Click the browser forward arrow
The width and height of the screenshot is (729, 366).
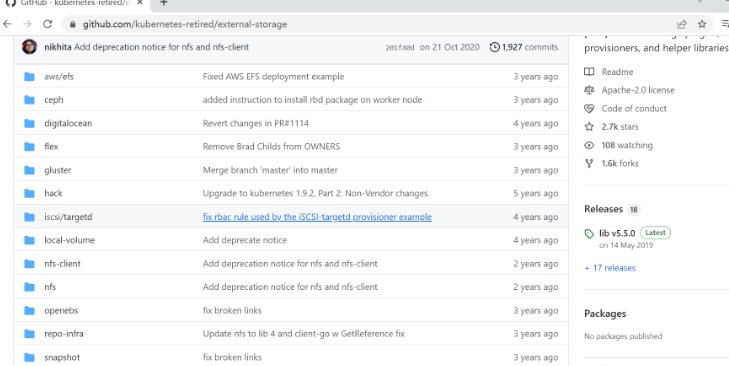(27, 24)
